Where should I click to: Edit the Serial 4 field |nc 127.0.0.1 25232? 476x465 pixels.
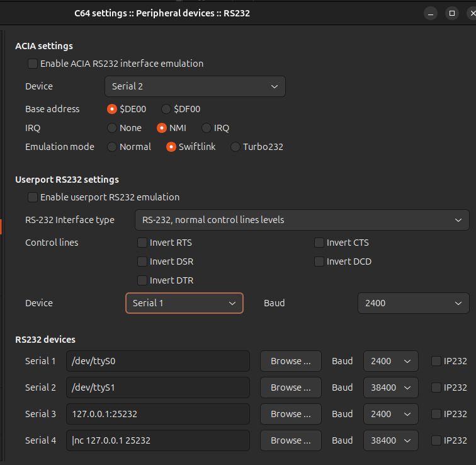click(158, 440)
